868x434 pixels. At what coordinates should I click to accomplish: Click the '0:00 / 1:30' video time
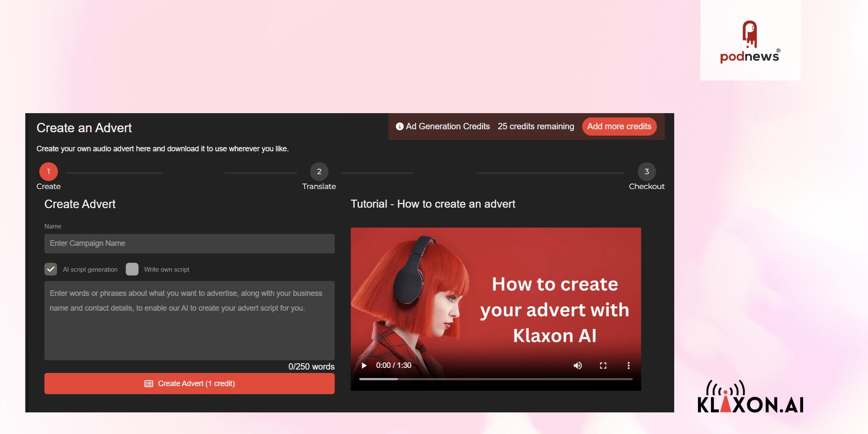pos(394,365)
